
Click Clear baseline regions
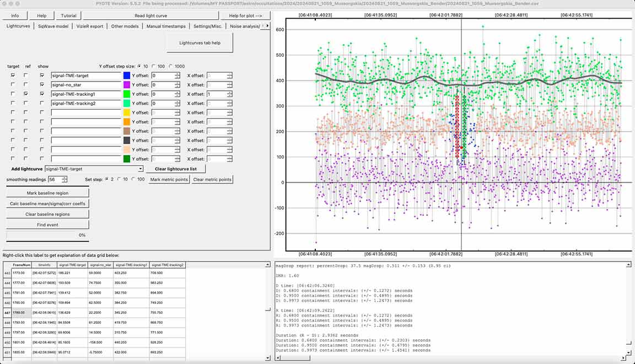[x=47, y=214]
